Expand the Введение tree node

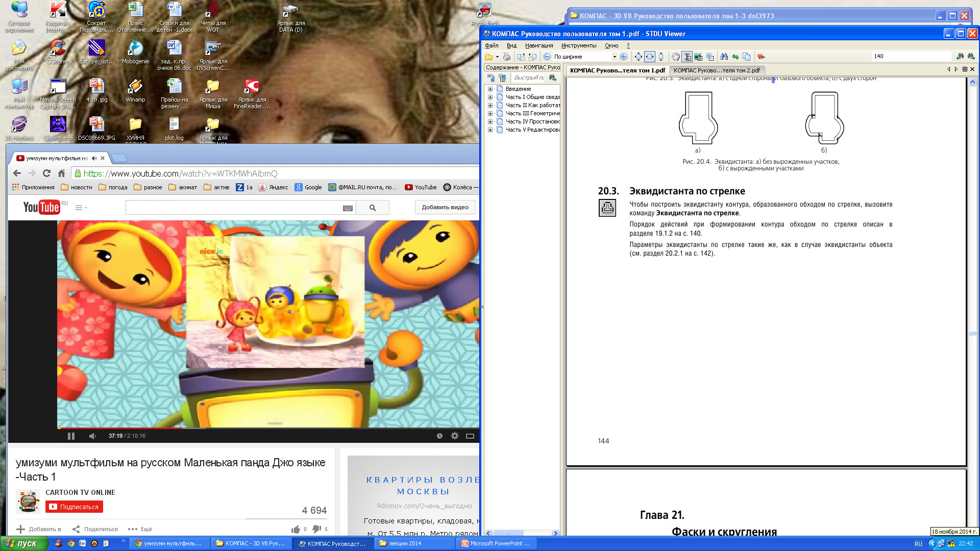click(x=490, y=89)
